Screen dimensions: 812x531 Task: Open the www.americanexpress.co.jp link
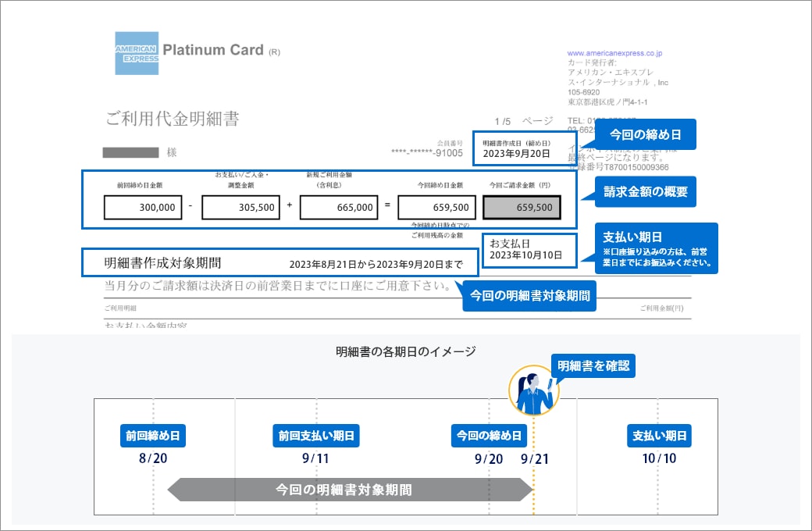point(614,54)
